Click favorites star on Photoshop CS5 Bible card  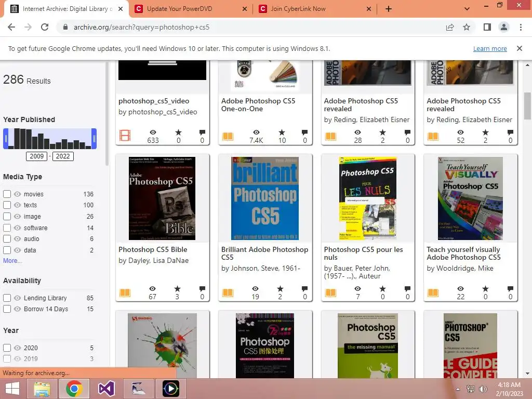pyautogui.click(x=178, y=289)
